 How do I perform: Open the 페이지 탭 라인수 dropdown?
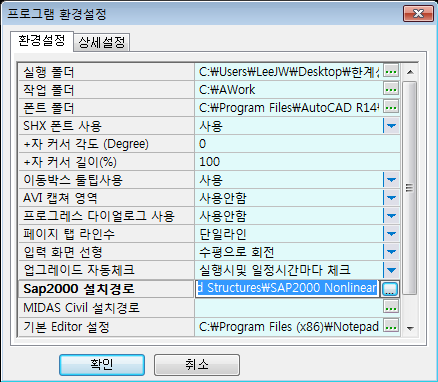391,234
